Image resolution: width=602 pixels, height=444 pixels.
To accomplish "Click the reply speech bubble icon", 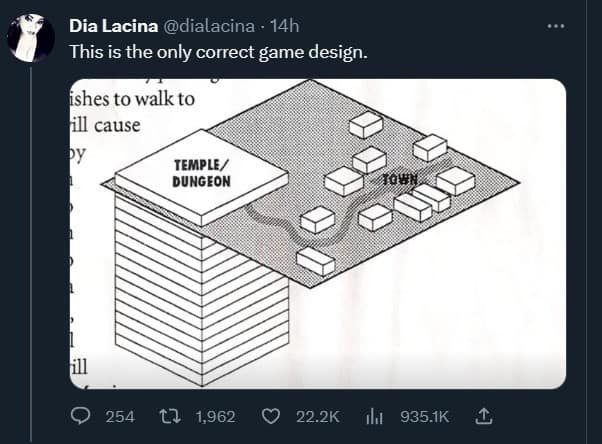I will (79, 415).
